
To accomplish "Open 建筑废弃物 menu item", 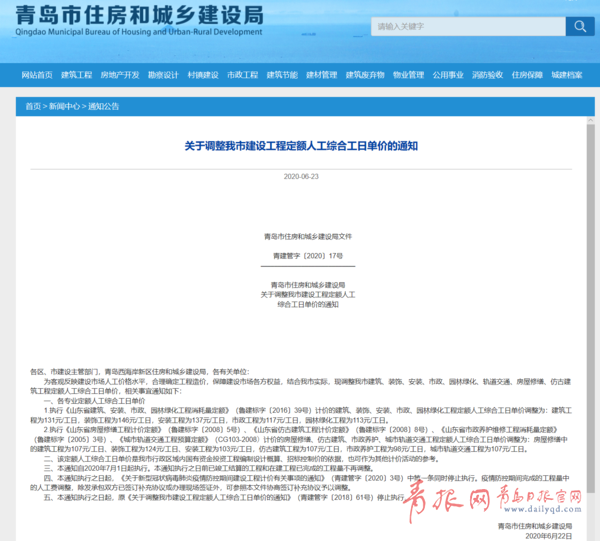I will tap(365, 75).
